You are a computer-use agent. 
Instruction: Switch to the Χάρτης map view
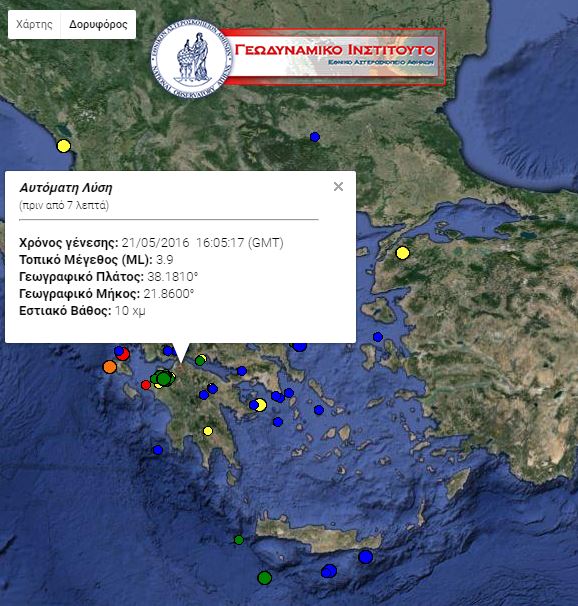[34, 24]
